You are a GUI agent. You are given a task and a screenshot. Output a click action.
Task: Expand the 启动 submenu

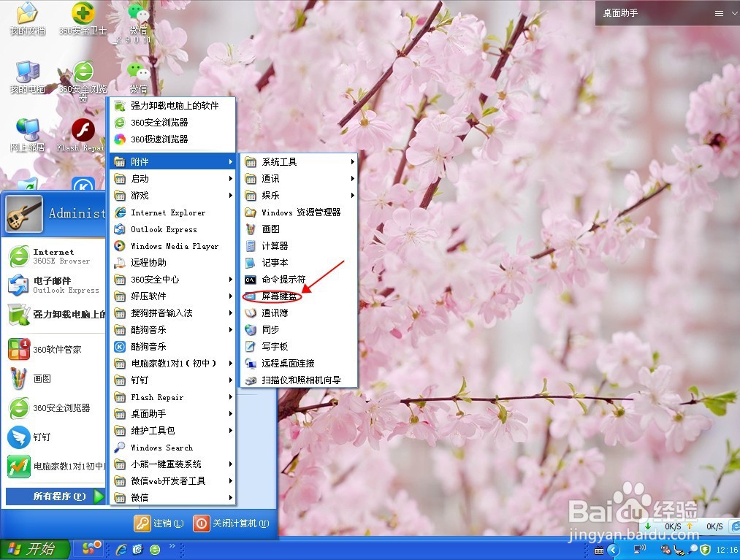[172, 179]
